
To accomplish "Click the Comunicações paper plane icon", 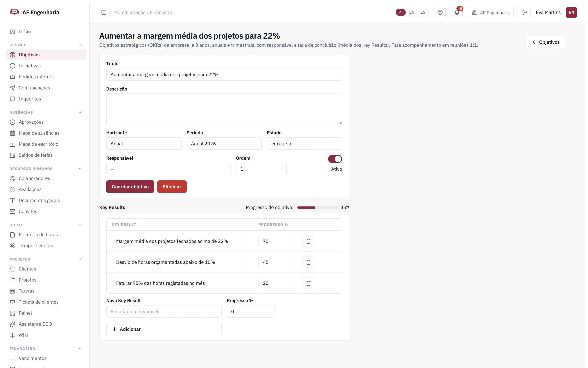I will click(x=12, y=88).
